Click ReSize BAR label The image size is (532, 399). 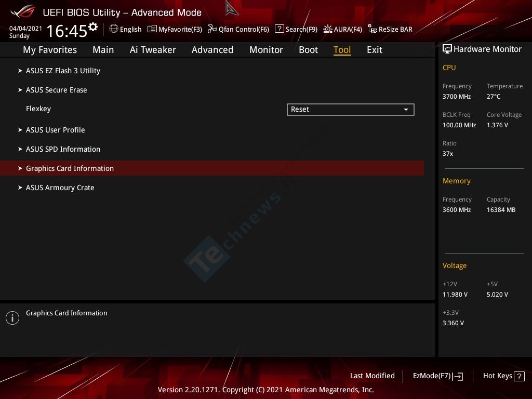click(x=395, y=30)
